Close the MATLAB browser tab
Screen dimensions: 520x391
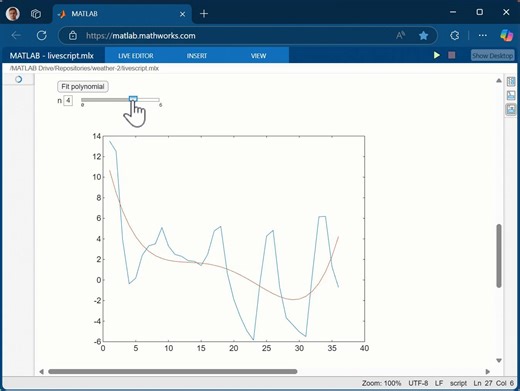[x=182, y=14]
